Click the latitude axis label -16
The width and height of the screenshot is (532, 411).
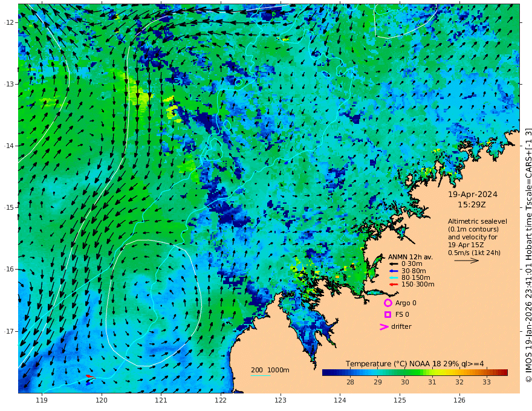click(9, 269)
